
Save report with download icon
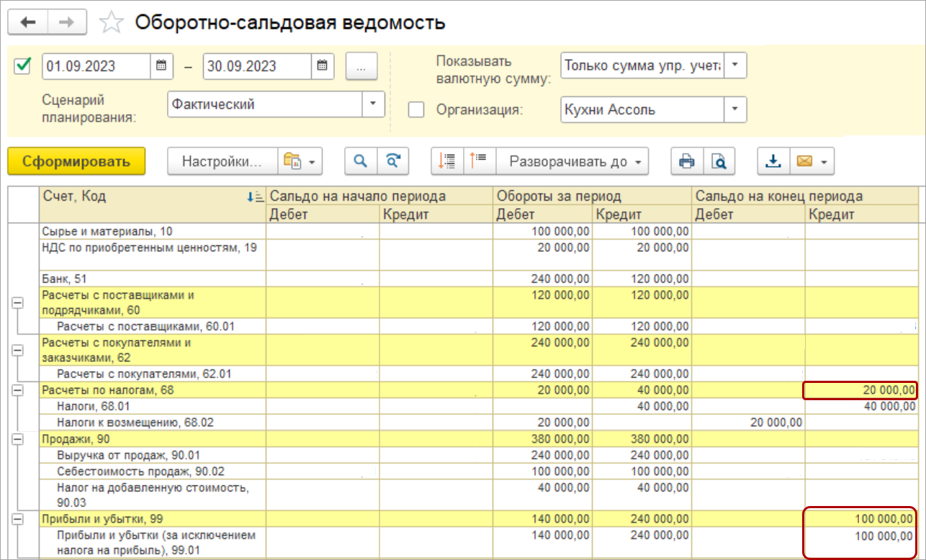(x=773, y=161)
